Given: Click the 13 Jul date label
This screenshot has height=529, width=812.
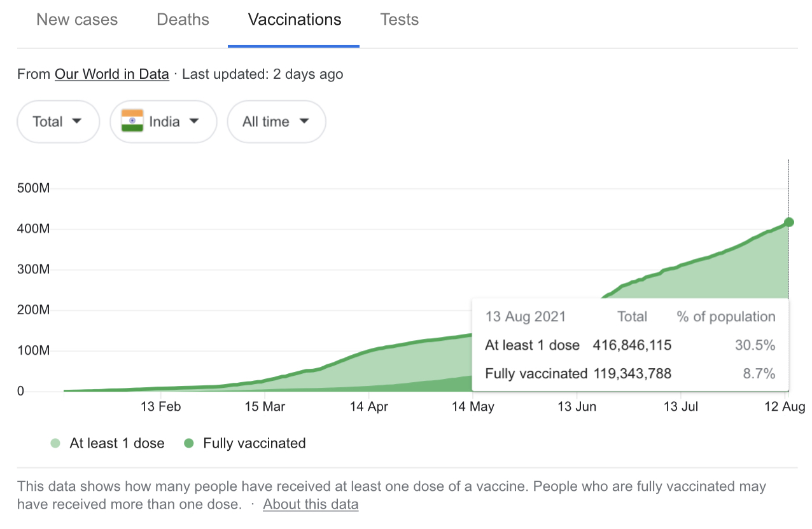Looking at the screenshot, I should coord(681,407).
